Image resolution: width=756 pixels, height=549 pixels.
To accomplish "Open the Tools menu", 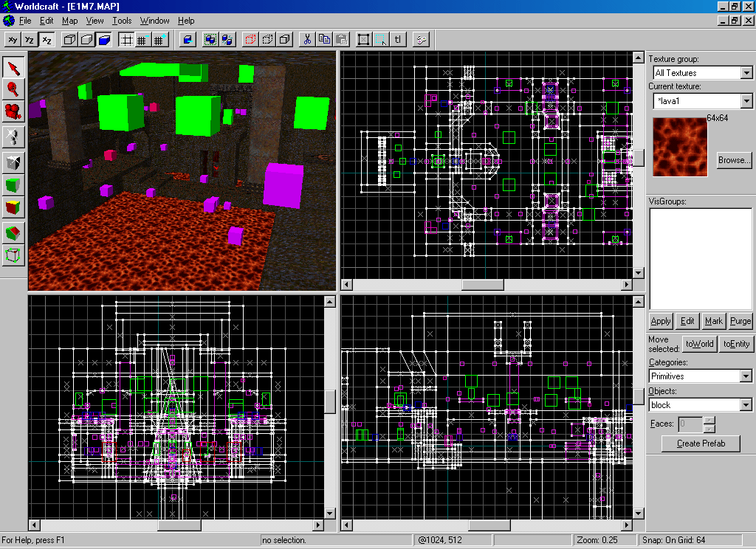I will tap(122, 21).
